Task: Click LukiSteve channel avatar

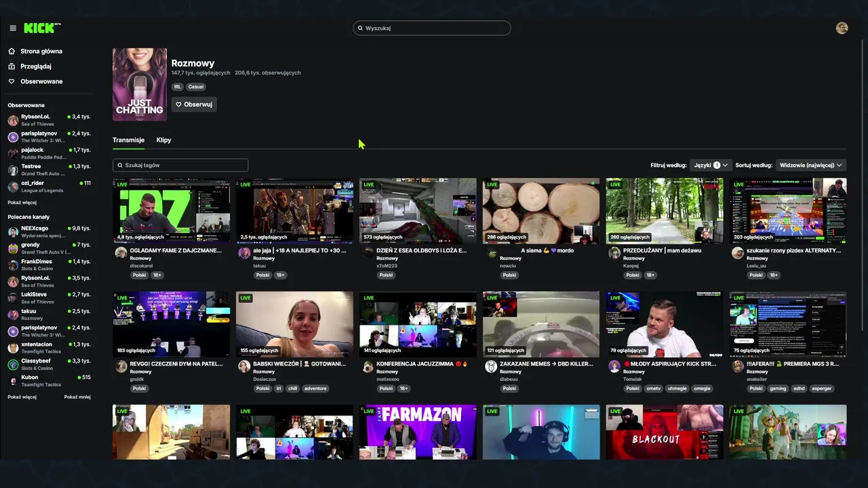Action: point(13,298)
